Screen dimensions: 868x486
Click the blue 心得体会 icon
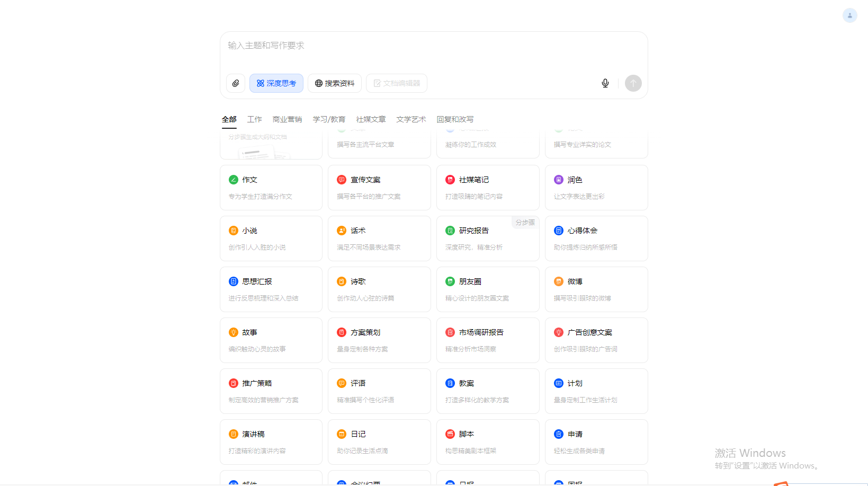[559, 231]
